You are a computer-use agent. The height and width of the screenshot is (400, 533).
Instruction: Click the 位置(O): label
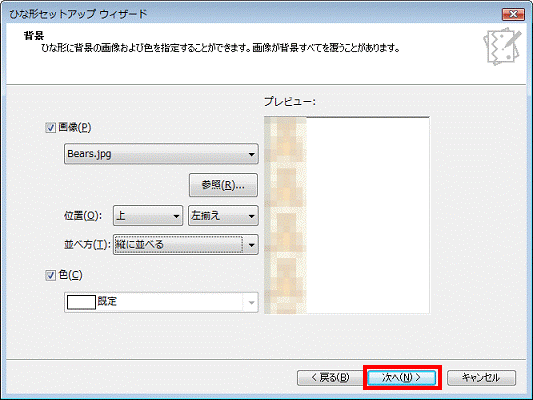point(83,216)
